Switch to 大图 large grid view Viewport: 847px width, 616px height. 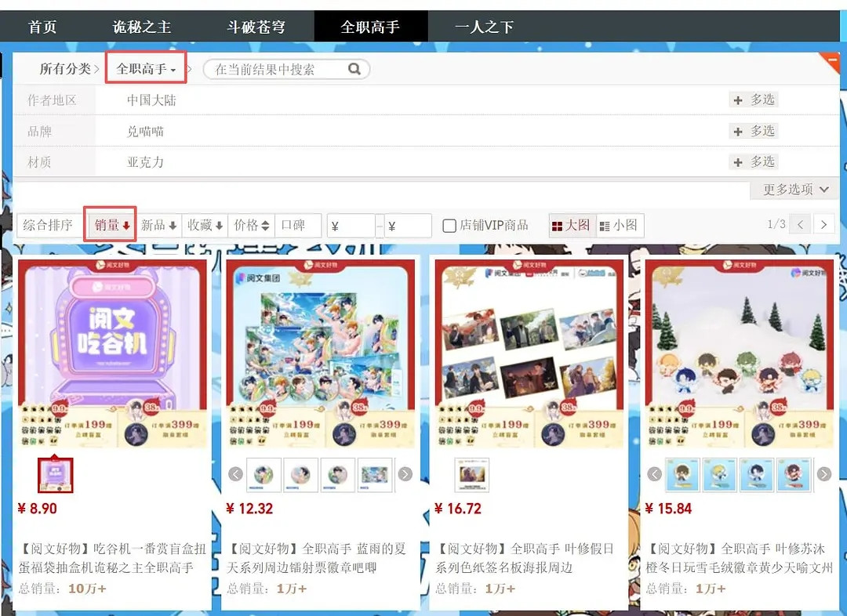(572, 225)
